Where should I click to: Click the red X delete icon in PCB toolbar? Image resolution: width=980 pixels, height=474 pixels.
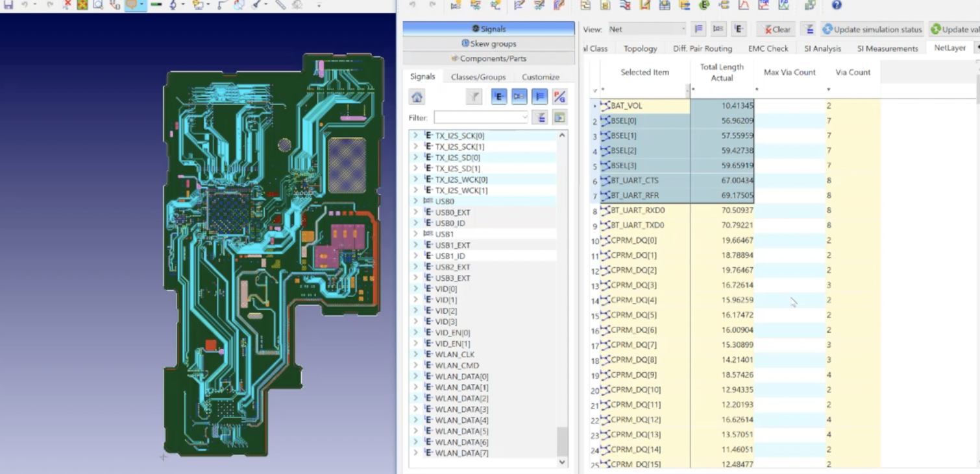[67, 5]
